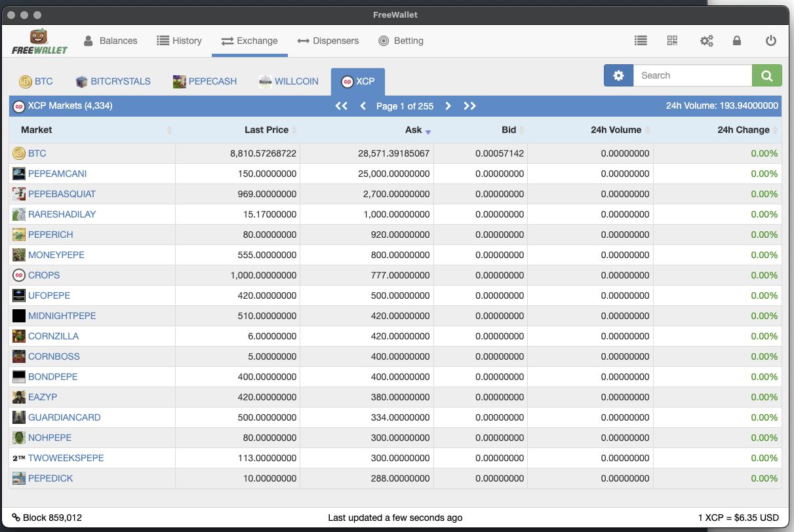Click the NOHPEPE asset icon
794x532 pixels.
pyautogui.click(x=19, y=438)
